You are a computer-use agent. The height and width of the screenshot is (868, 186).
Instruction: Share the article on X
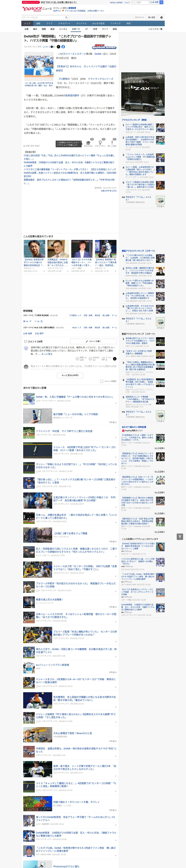58,47
